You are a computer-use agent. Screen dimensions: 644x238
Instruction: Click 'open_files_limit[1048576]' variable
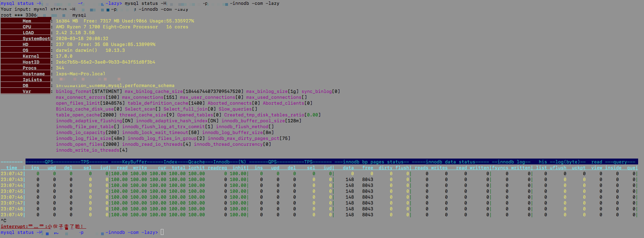(90, 103)
